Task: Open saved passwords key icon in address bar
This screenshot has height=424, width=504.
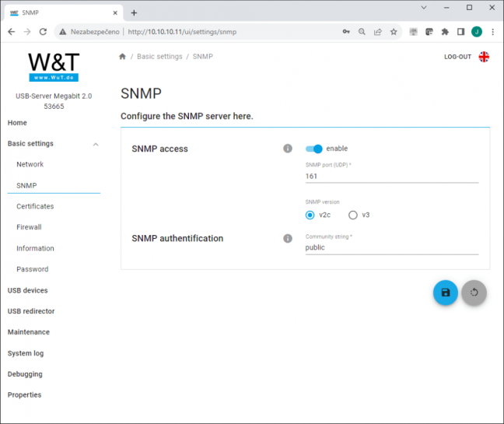Action: point(346,31)
